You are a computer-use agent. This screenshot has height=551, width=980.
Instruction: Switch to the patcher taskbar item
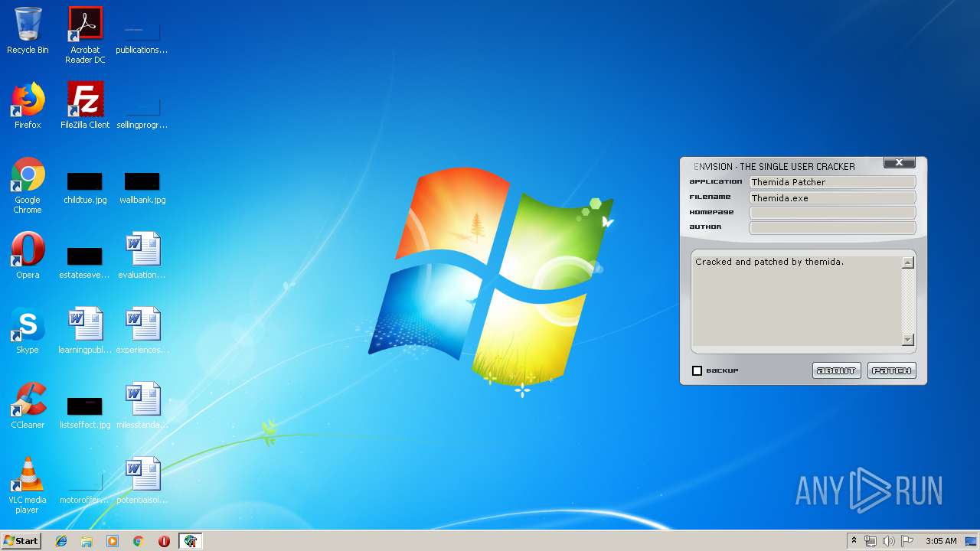pos(190,541)
